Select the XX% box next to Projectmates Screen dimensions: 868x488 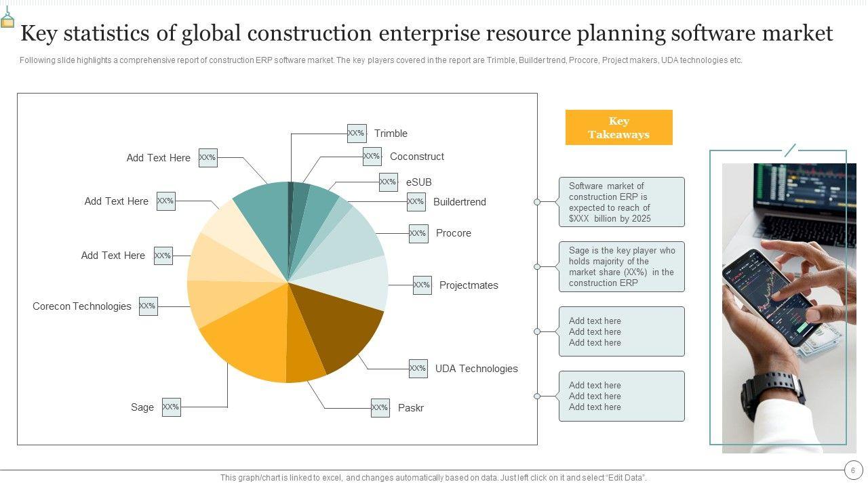(422, 285)
